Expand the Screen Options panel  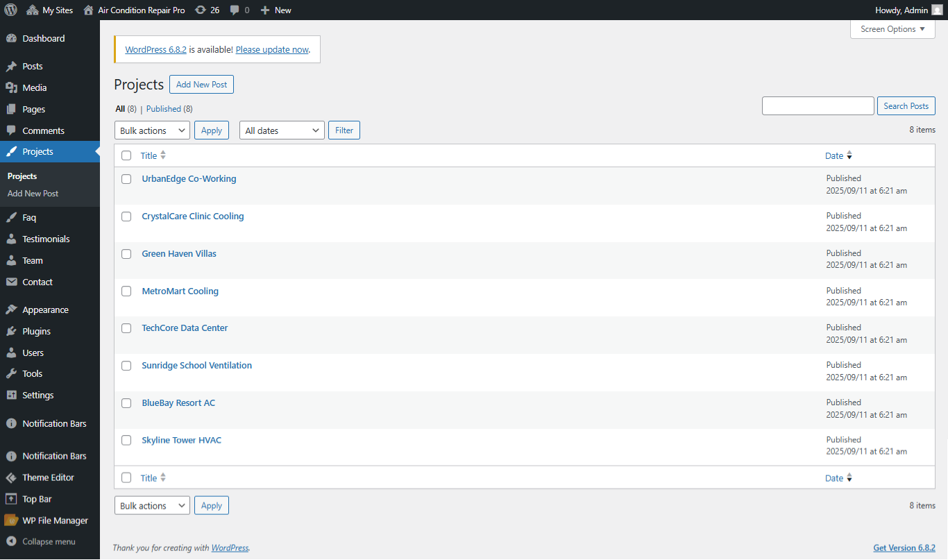(892, 29)
